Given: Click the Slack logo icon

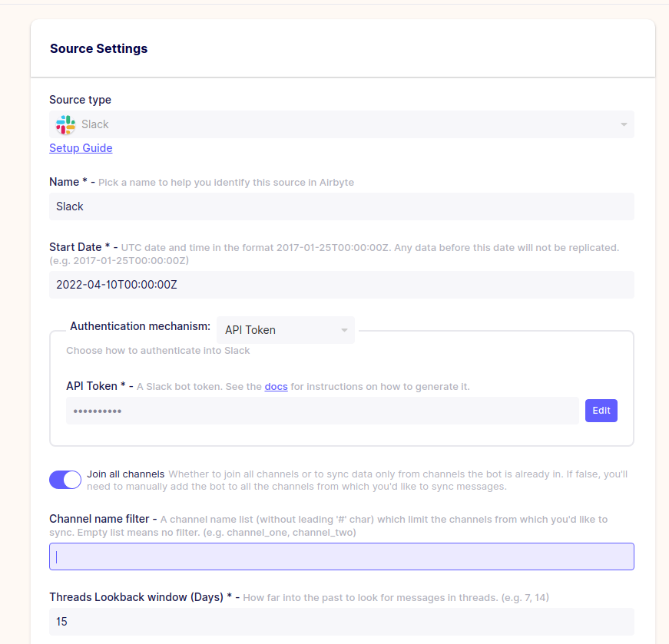Looking at the screenshot, I should click(65, 124).
